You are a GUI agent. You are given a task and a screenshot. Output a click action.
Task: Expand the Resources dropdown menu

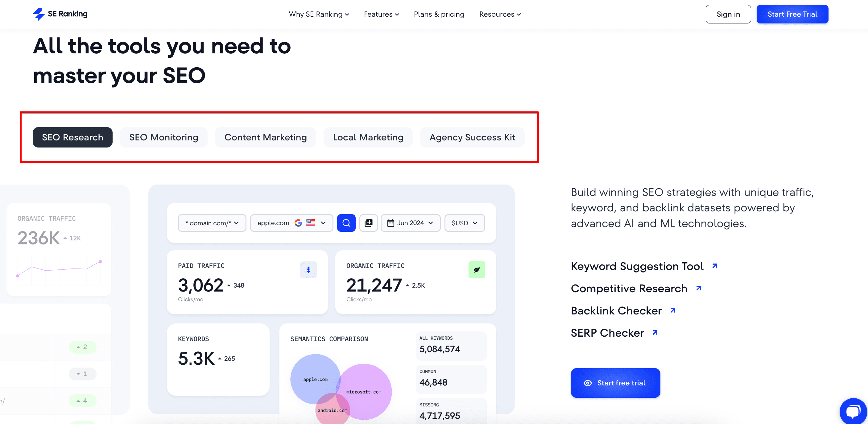[502, 15]
